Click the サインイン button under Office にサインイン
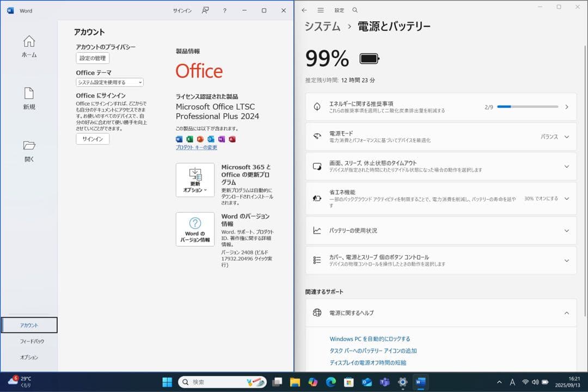 pyautogui.click(x=93, y=139)
